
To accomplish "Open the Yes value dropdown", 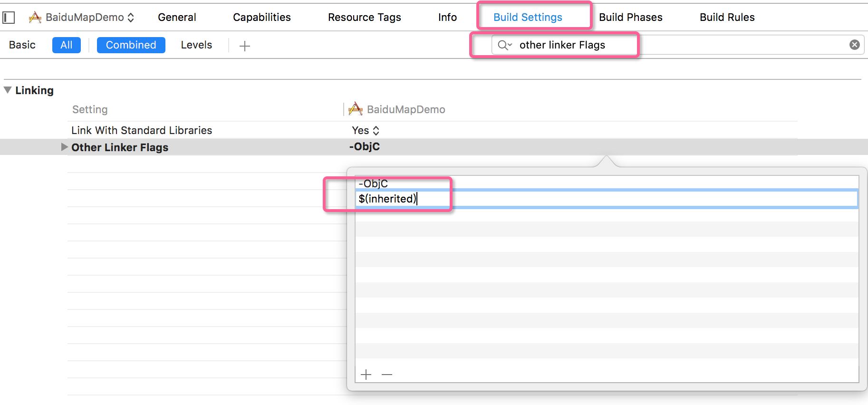I will point(365,130).
